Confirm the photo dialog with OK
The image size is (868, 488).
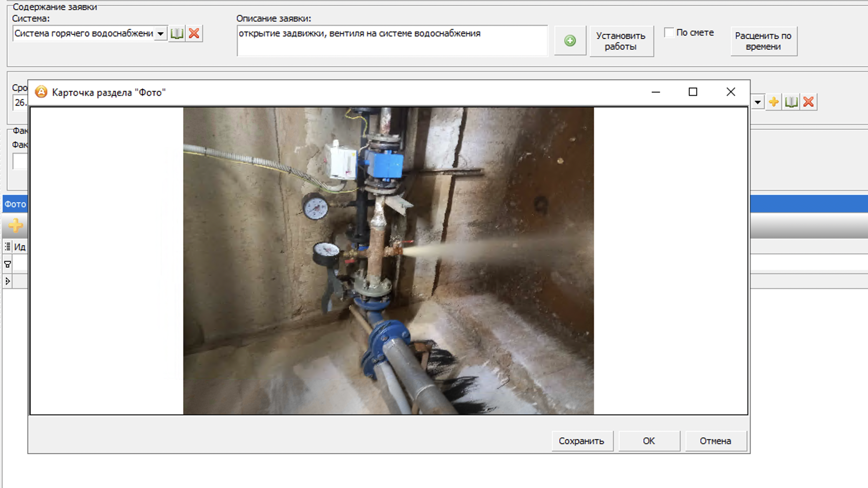[x=649, y=441]
